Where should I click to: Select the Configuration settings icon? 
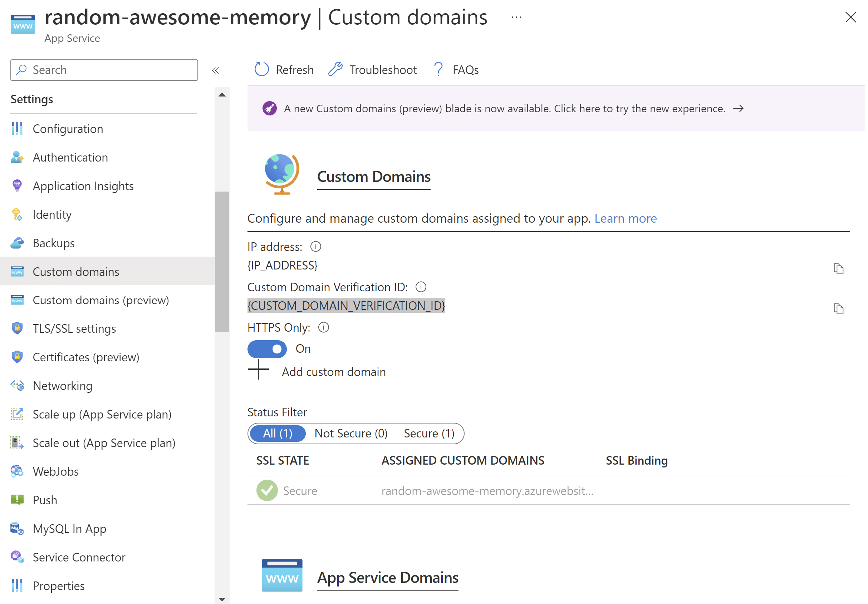tap(17, 128)
